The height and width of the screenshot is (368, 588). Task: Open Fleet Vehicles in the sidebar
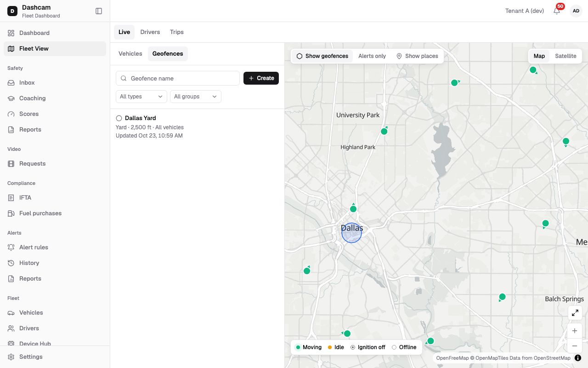(x=55, y=313)
